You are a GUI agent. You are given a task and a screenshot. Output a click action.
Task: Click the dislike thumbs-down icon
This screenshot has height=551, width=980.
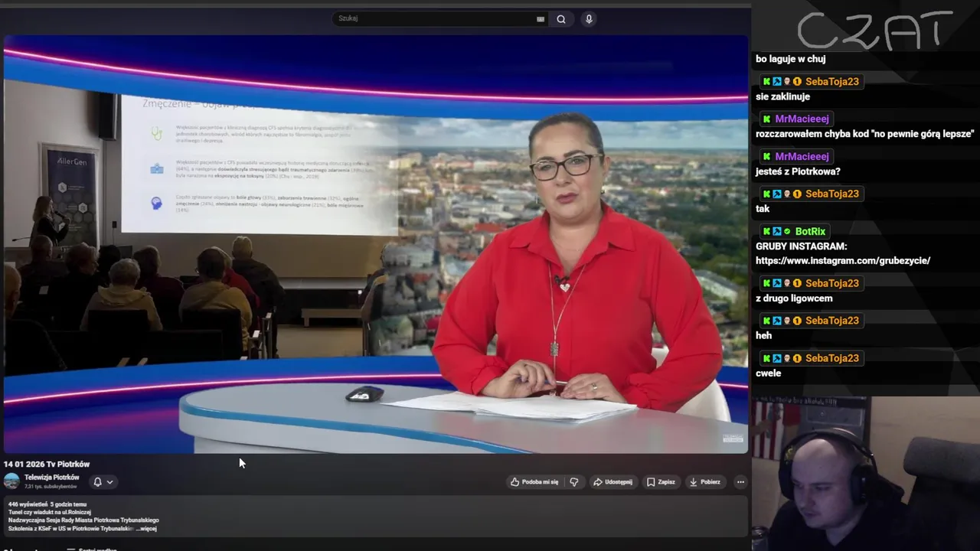(x=573, y=482)
